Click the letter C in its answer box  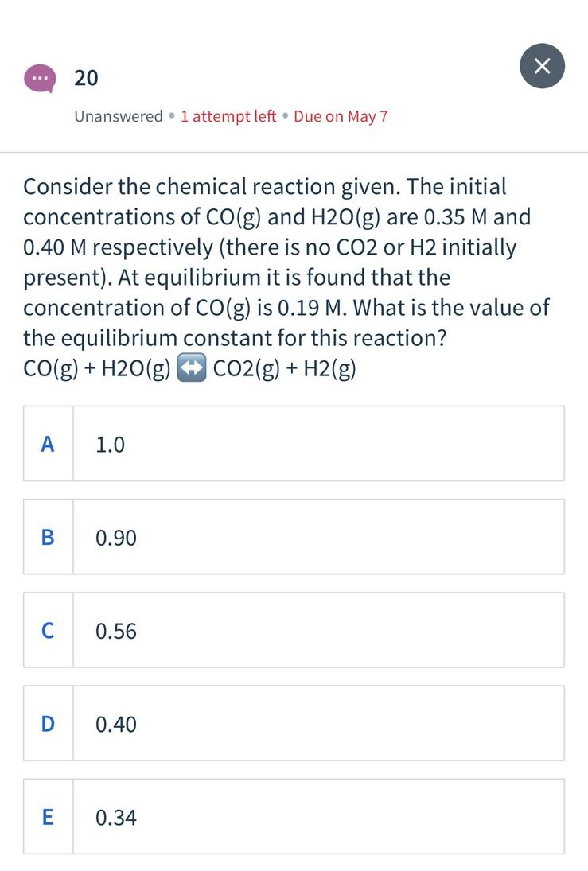coord(48,631)
